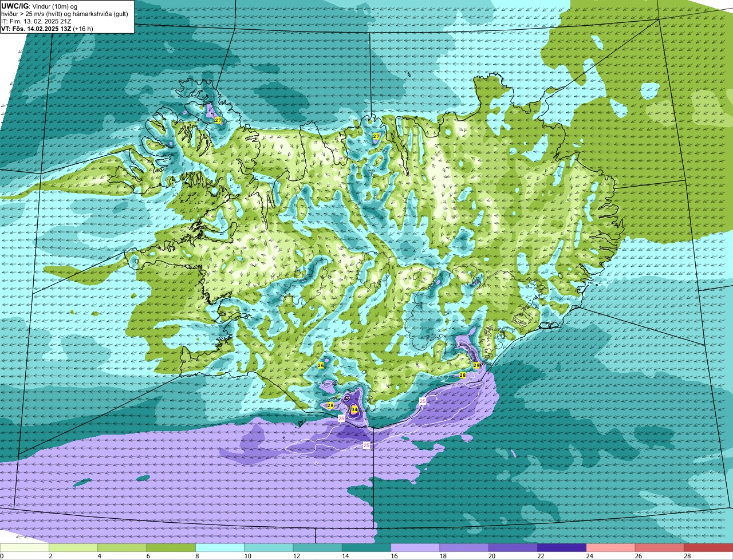The height and width of the screenshot is (560, 733).
Task: Select the 26–28 m/s salmon legend swatch
Action: coord(660,547)
